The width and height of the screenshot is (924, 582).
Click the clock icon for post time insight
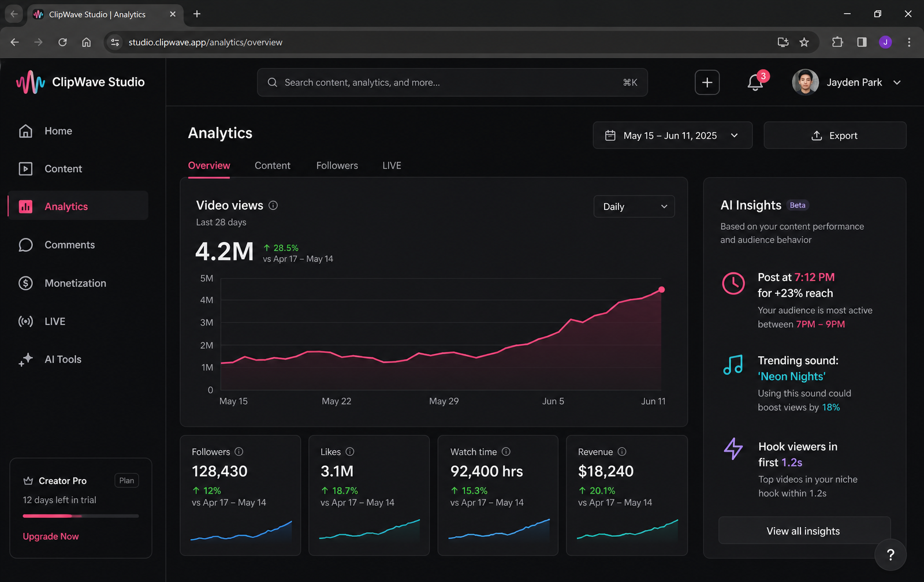[733, 283]
